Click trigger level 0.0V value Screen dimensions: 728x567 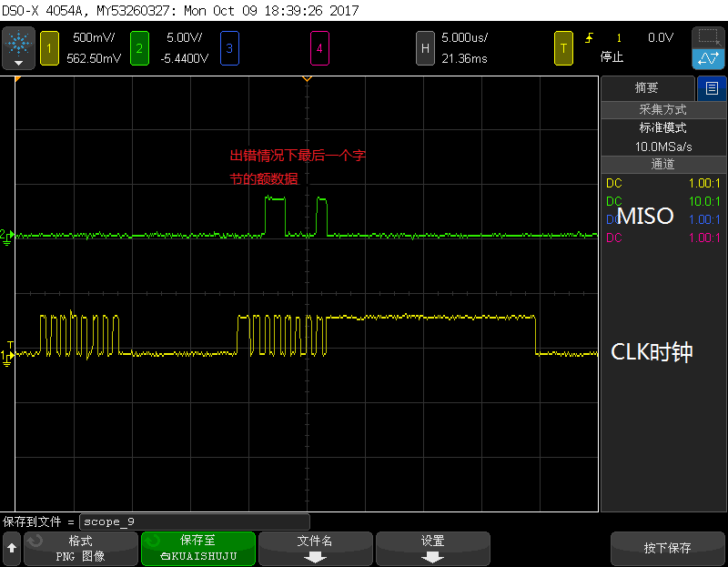click(661, 37)
